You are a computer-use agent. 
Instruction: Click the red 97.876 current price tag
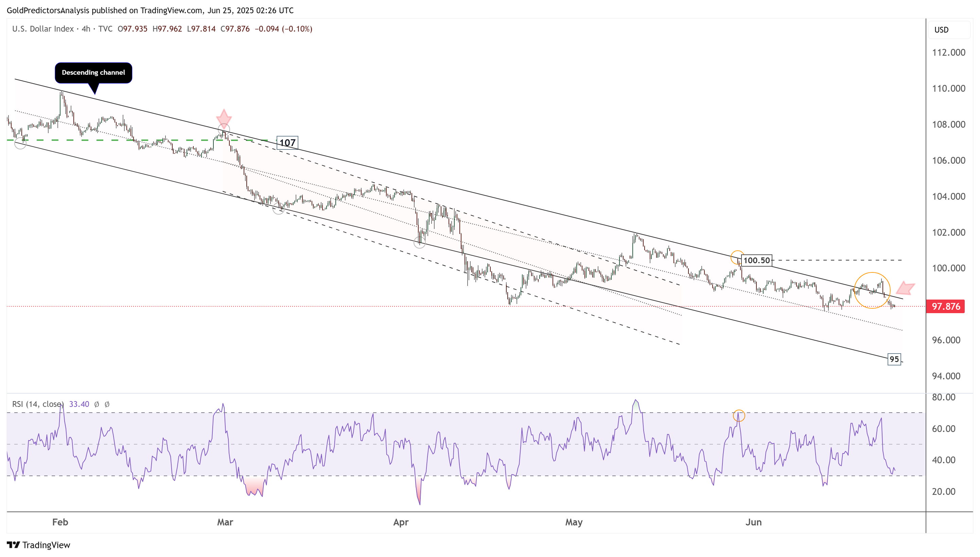[x=946, y=306]
